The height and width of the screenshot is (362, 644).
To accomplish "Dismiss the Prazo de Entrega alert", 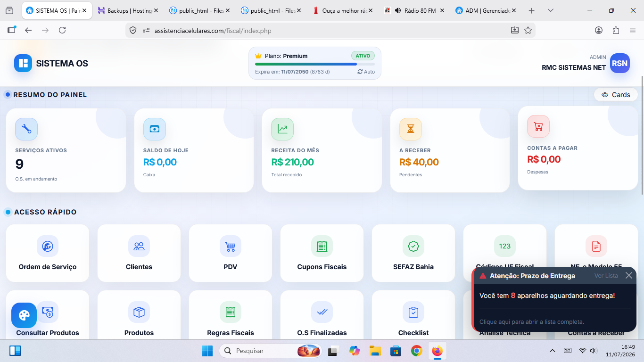I will [629, 275].
